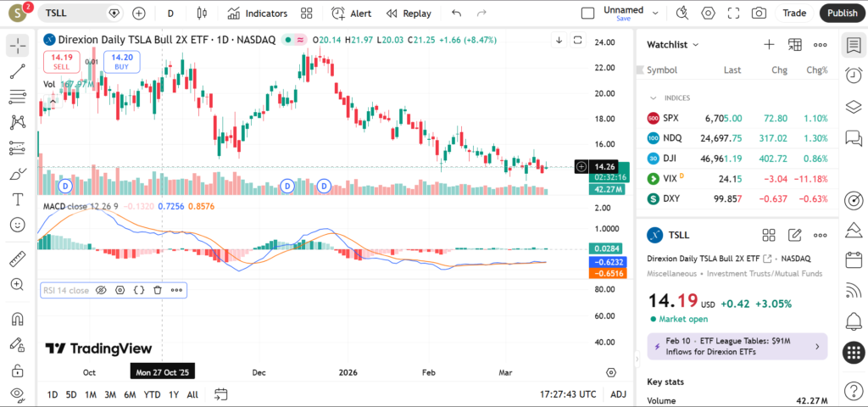Click the Publish button
The height and width of the screenshot is (407, 868).
(x=842, y=14)
